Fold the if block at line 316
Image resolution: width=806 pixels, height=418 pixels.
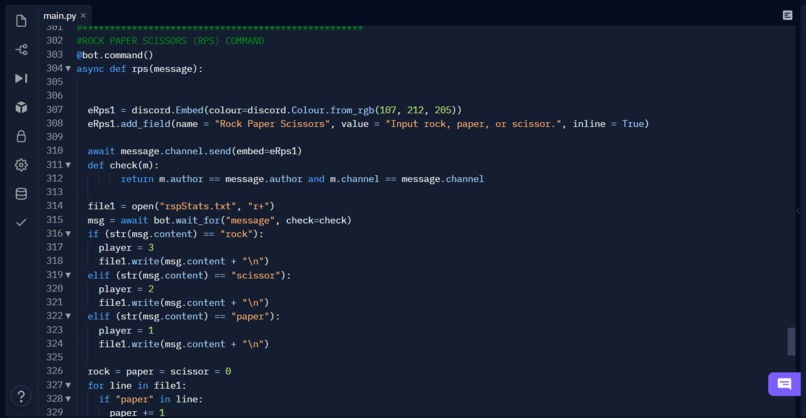(x=68, y=233)
